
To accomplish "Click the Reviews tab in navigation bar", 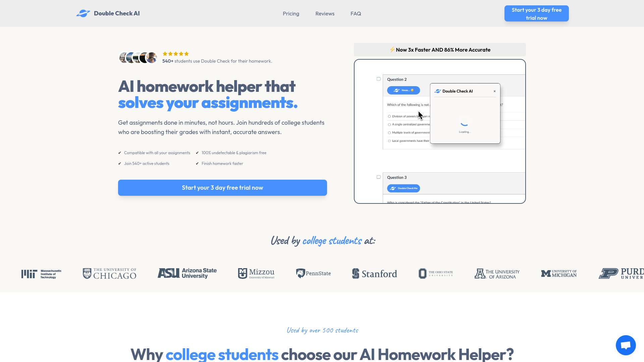I will click(325, 14).
